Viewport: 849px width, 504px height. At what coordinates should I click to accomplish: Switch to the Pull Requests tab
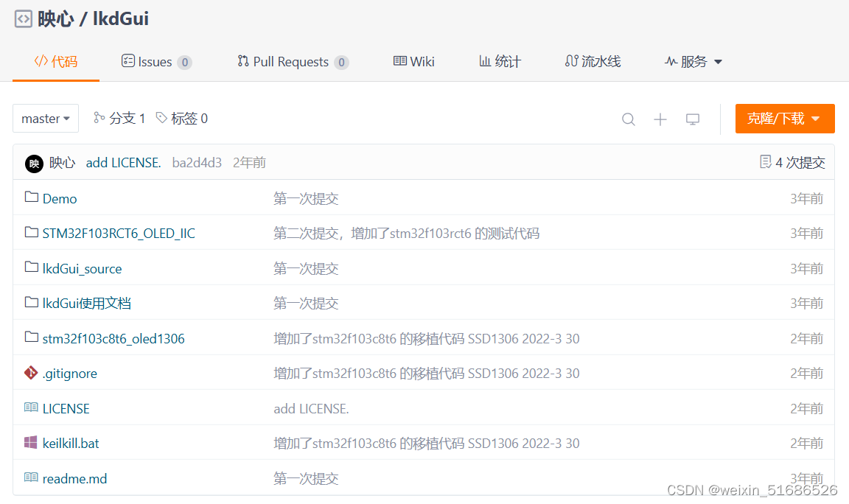292,62
